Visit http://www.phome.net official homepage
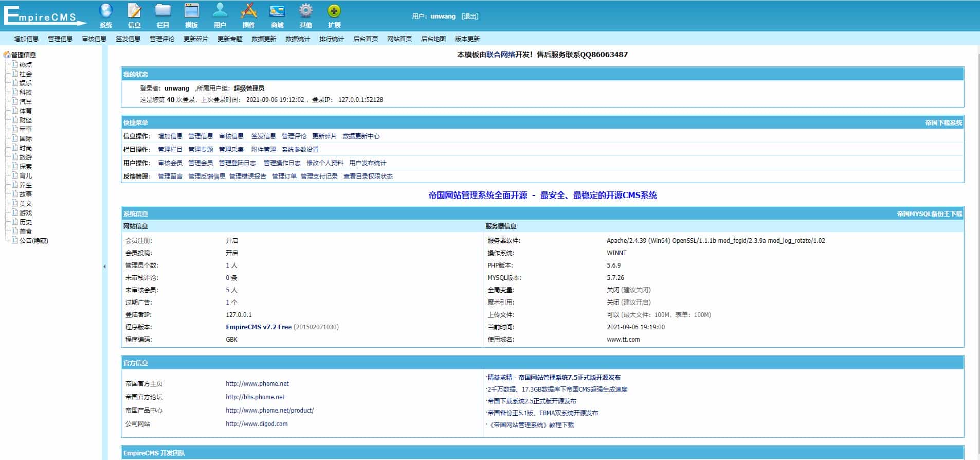 click(257, 384)
